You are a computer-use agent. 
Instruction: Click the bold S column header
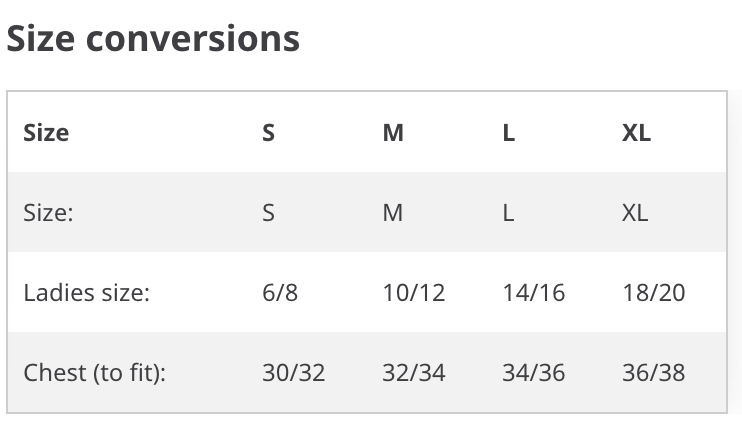(x=268, y=133)
